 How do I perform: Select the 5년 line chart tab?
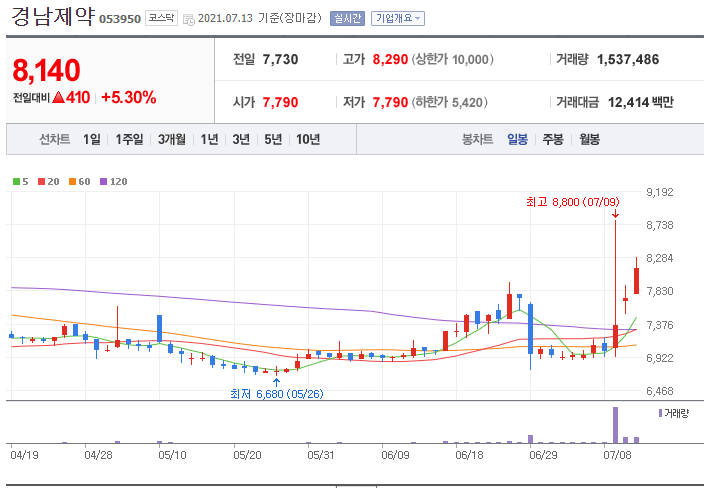click(273, 139)
